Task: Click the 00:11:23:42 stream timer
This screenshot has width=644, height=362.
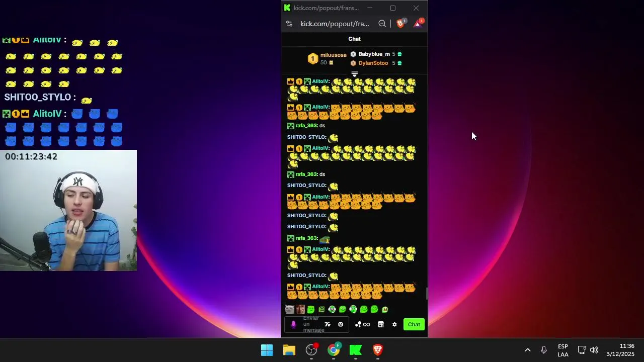Action: tap(31, 156)
